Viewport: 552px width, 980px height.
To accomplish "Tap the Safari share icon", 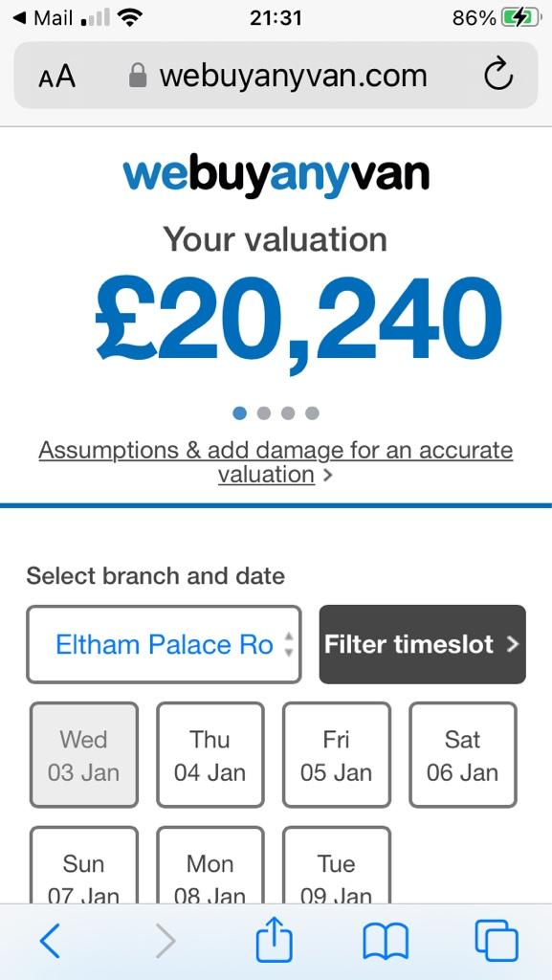I will pyautogui.click(x=275, y=938).
